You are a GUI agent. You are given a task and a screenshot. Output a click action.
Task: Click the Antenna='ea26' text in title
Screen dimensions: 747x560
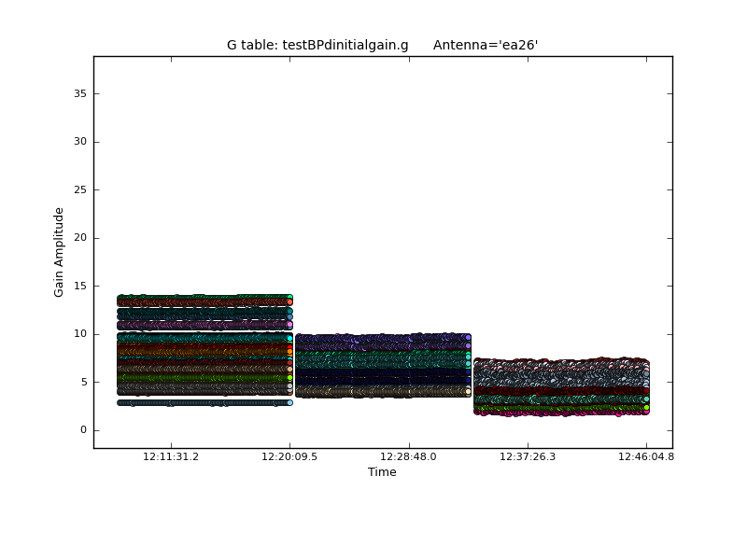[486, 45]
